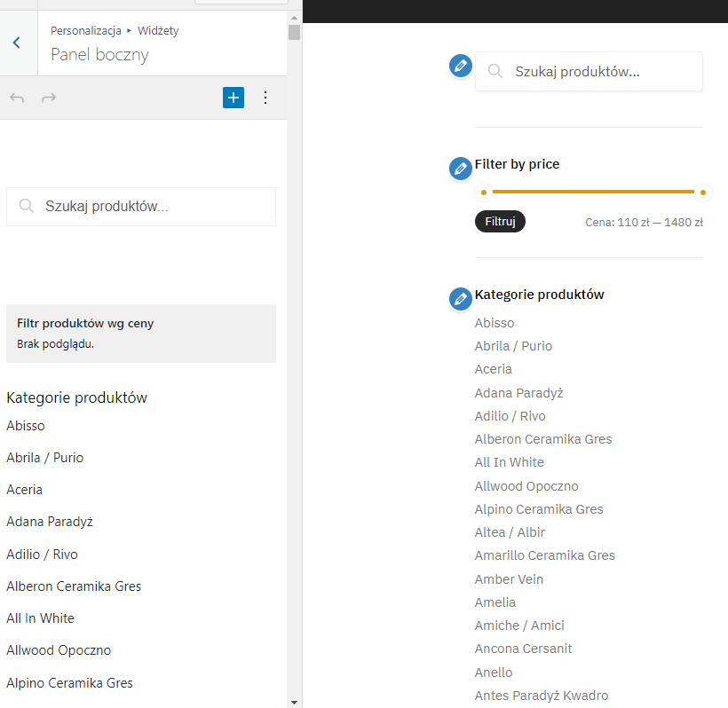Click the maximum price slider handle
Image resolution: width=728 pixels, height=708 pixels.
703,192
